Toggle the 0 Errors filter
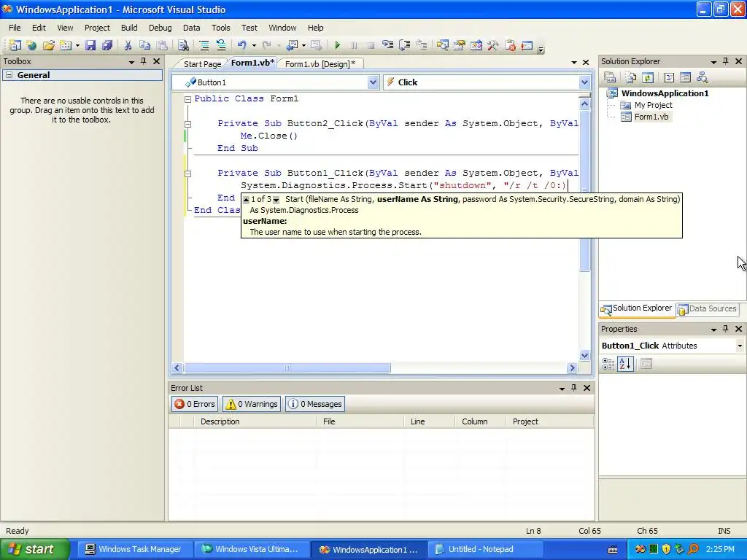Image resolution: width=747 pixels, height=560 pixels. pyautogui.click(x=194, y=404)
